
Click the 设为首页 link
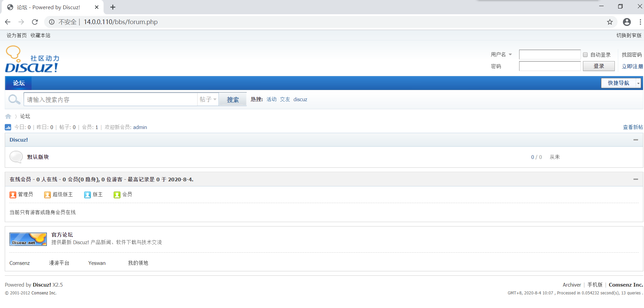17,35
